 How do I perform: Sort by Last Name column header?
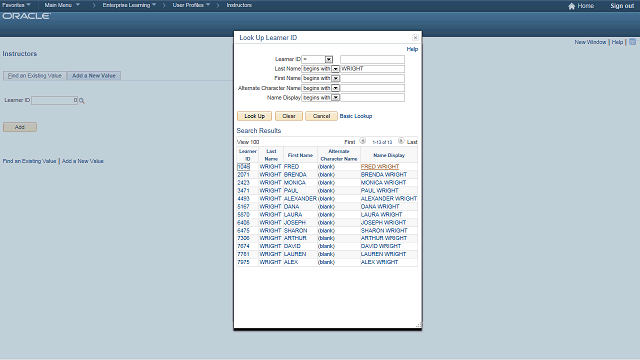coord(271,155)
